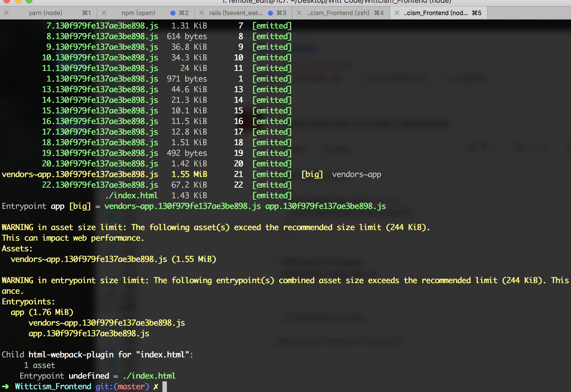Select the vendors~app.130f979fe137ae3be898.js filename
This screenshot has width=571, height=392.
pyautogui.click(x=80, y=174)
